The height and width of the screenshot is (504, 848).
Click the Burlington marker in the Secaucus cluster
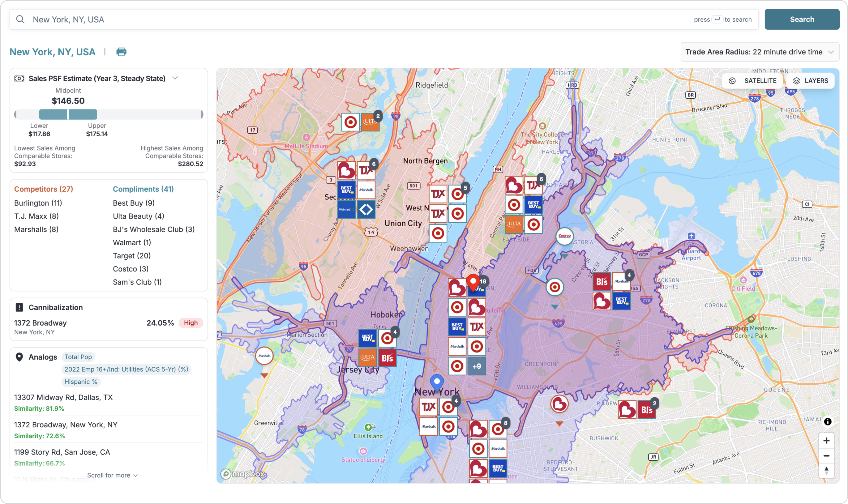[346, 170]
